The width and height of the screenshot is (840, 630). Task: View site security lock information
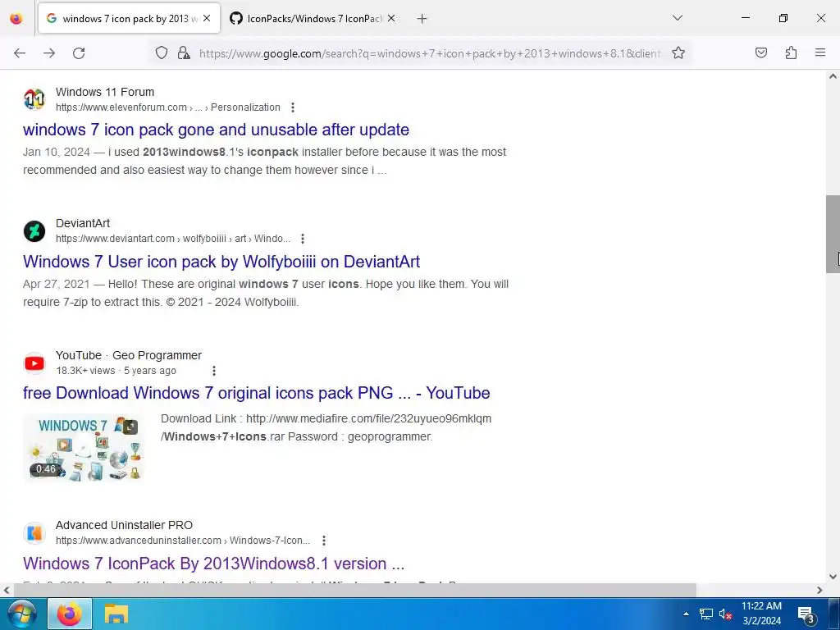tap(184, 52)
